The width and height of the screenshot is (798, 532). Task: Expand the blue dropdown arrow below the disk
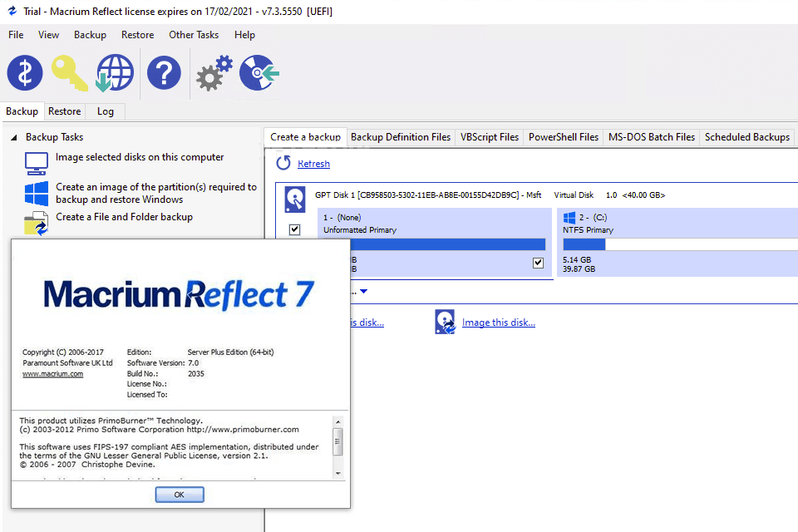click(363, 291)
